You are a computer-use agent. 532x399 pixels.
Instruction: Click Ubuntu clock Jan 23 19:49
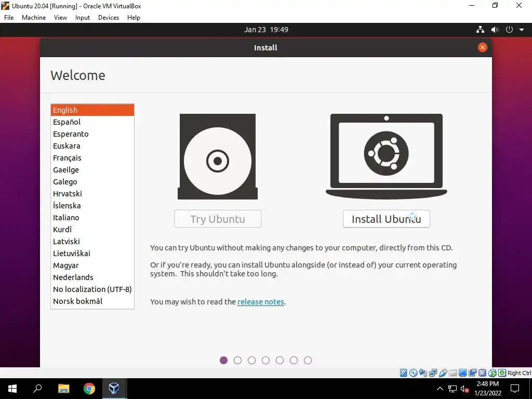266,30
